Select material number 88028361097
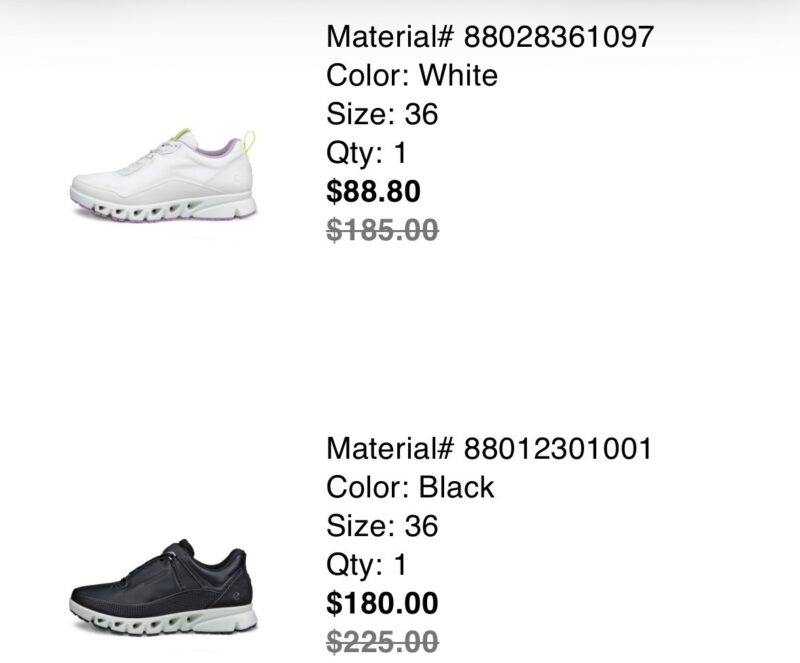Screen dimensions: 800x663 click(x=558, y=38)
